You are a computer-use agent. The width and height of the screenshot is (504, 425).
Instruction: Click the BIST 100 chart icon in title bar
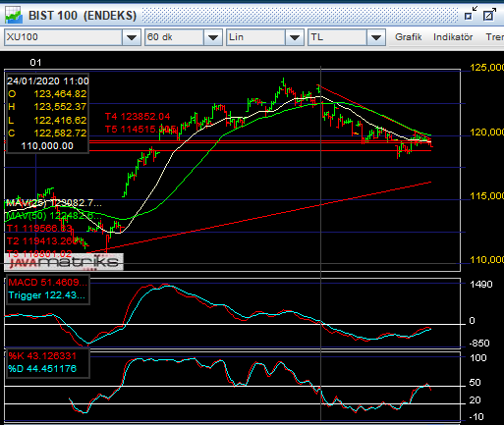(14, 16)
